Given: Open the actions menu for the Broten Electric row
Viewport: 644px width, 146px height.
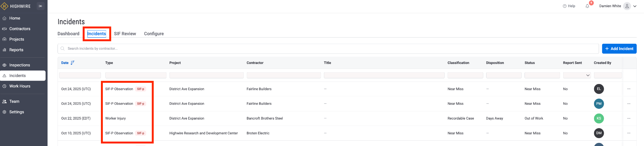Looking at the screenshot, I should [629, 133].
